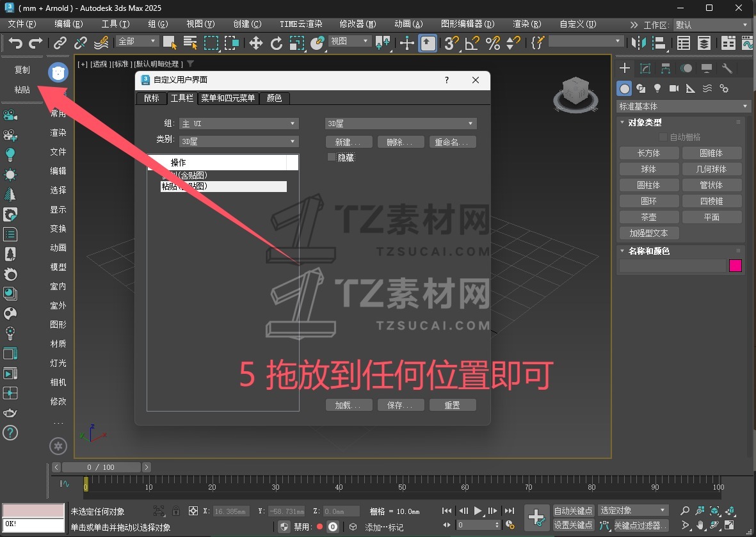Select the Cameras category icon
The width and height of the screenshot is (756, 537).
pos(674,89)
